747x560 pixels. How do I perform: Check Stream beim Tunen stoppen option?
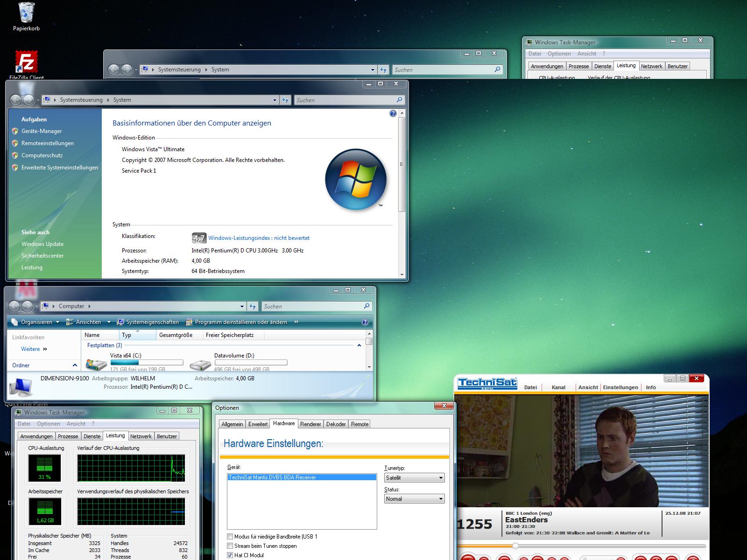pyautogui.click(x=230, y=546)
